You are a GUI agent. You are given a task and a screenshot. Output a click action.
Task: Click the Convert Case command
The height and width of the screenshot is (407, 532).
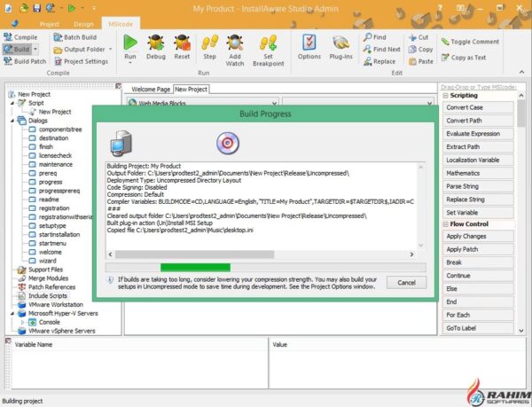[478, 107]
